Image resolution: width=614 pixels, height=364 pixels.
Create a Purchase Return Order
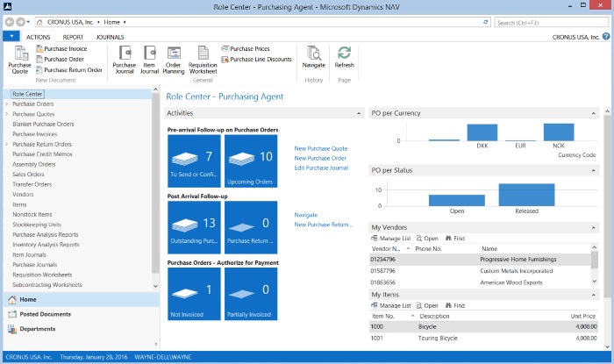(x=69, y=69)
